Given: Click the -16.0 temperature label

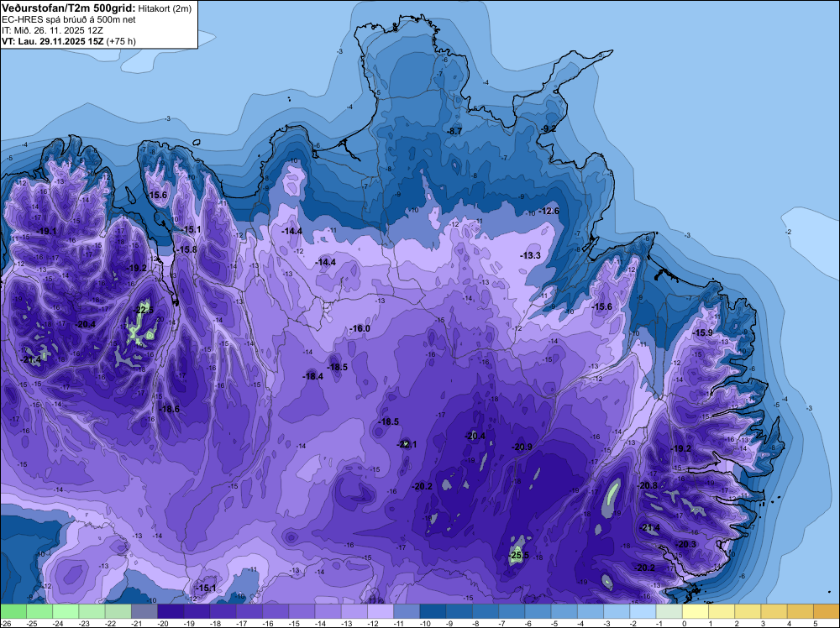Looking at the screenshot, I should click(x=360, y=328).
